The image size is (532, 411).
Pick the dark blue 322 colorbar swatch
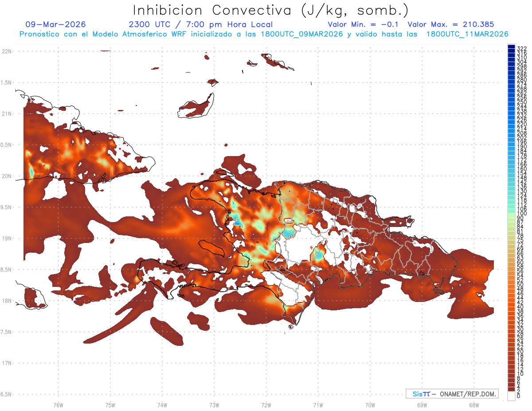coord(511,47)
